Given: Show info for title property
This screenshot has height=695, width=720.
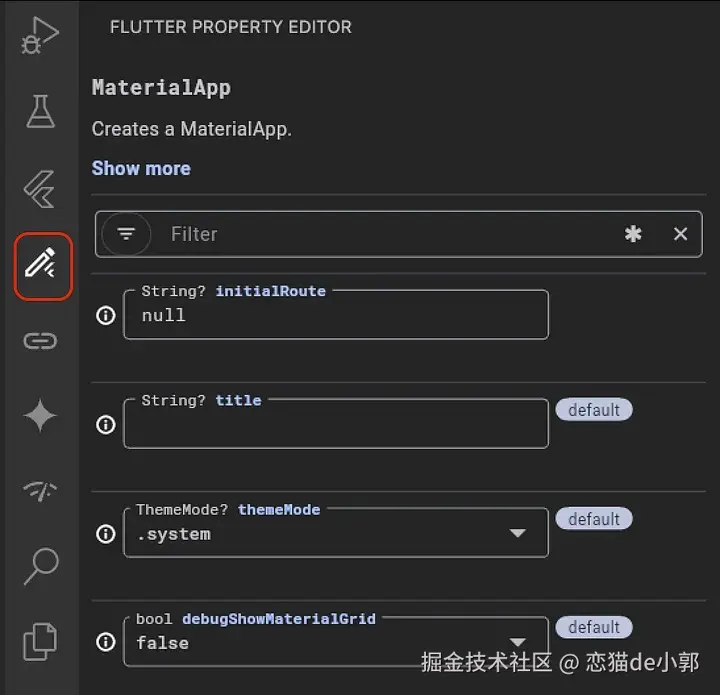Looking at the screenshot, I should (x=106, y=425).
